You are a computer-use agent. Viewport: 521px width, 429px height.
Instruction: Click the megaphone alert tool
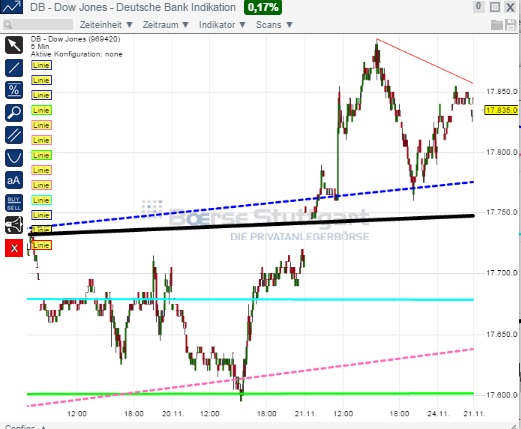point(14,225)
